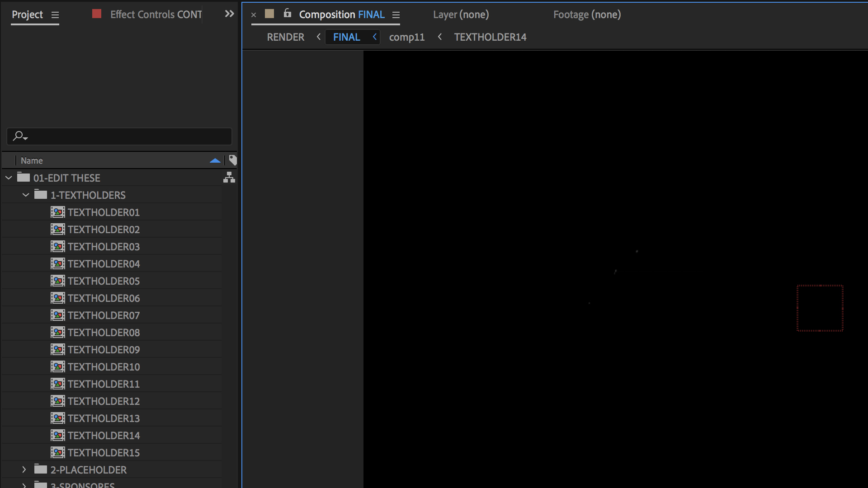
Task: Navigate to TEXTHOLDER14 in breadcrumb
Action: [490, 37]
